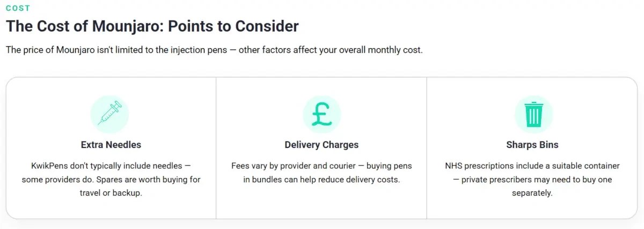Click the syringe icon above Extra Needles
This screenshot has height=229, width=644.
click(111, 114)
